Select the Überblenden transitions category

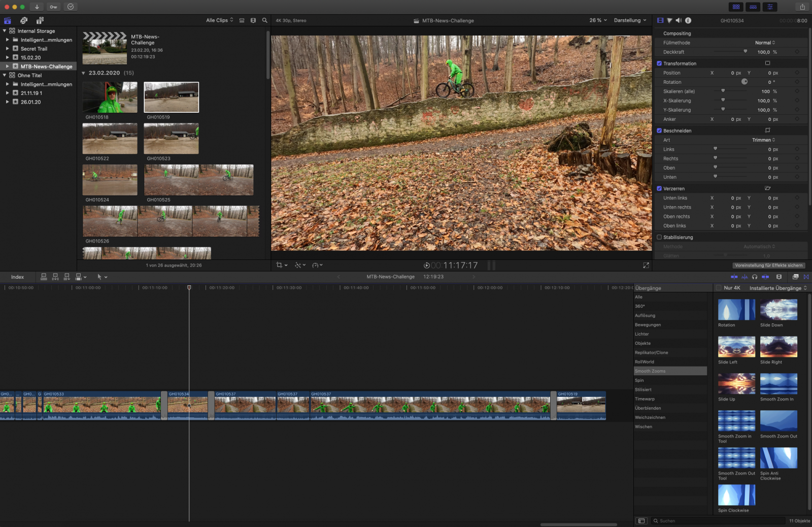670,408
